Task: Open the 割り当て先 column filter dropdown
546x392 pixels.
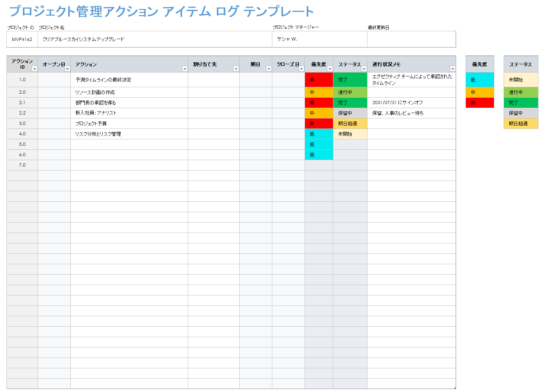Action: (236, 69)
